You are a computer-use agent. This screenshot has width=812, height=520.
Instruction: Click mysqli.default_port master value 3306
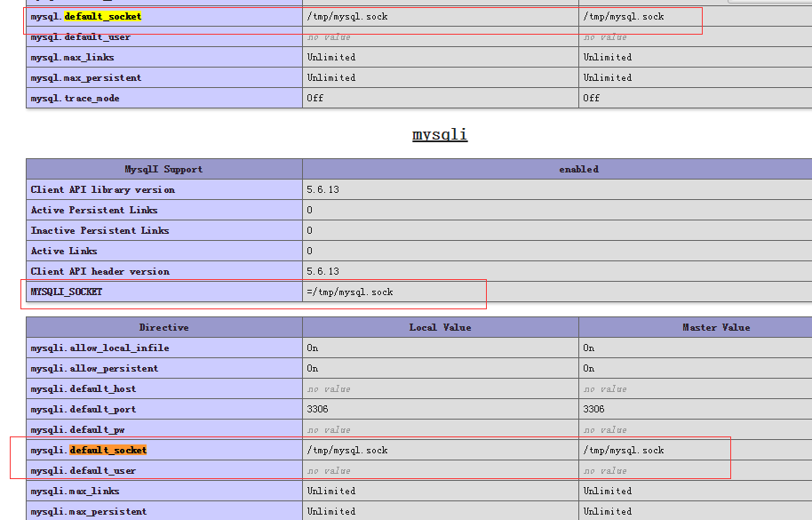593,409
